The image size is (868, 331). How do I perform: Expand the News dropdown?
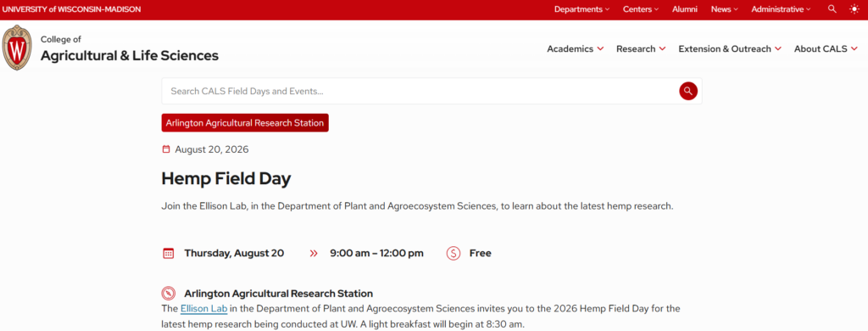click(725, 8)
